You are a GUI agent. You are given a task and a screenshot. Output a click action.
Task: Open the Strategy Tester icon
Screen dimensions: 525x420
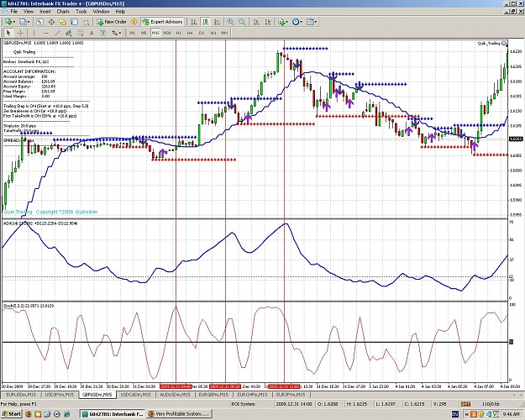86,22
